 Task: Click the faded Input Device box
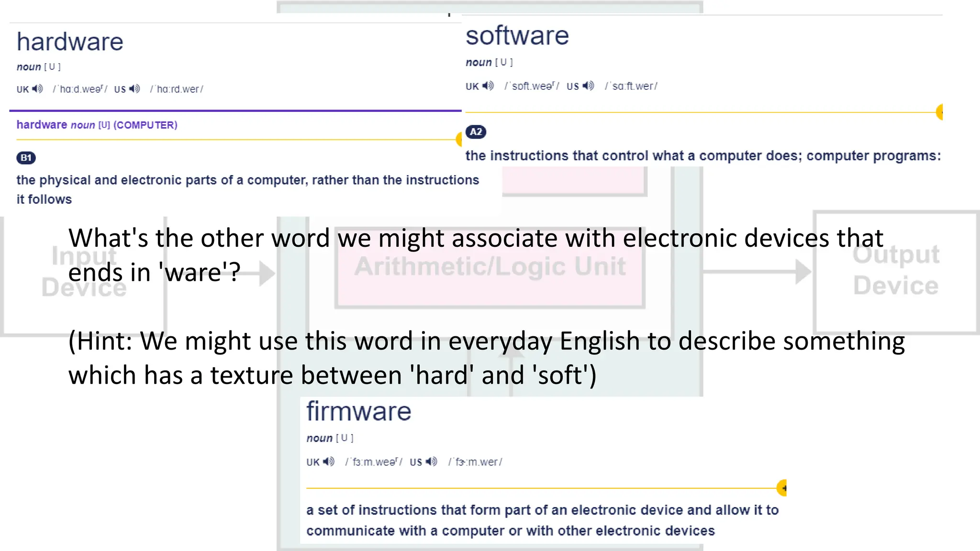click(x=84, y=276)
